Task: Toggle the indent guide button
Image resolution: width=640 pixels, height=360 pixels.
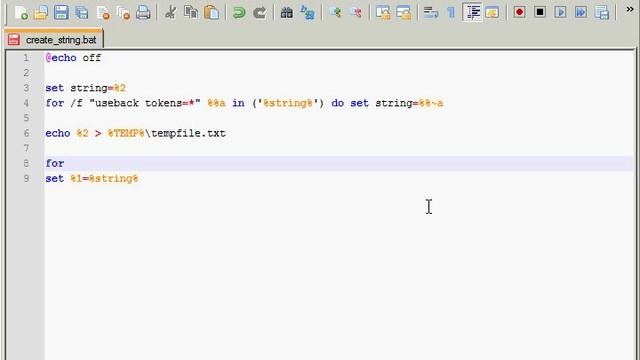Action: pyautogui.click(x=473, y=13)
